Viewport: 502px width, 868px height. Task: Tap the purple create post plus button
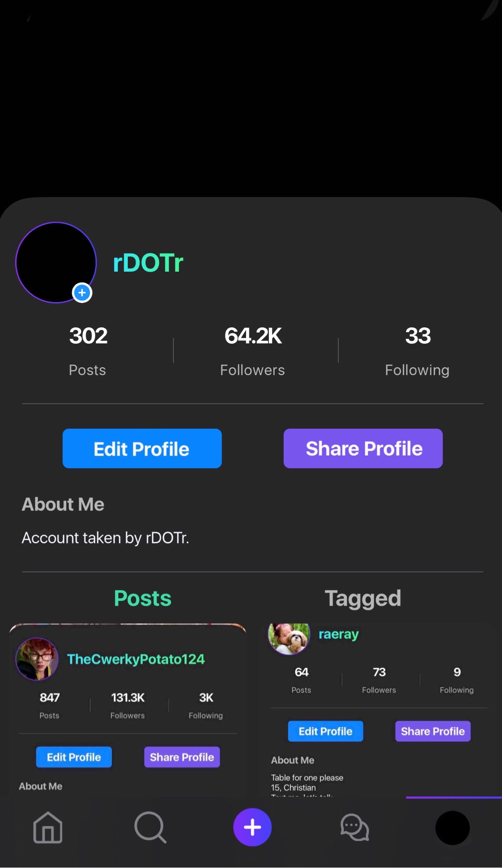point(252,827)
